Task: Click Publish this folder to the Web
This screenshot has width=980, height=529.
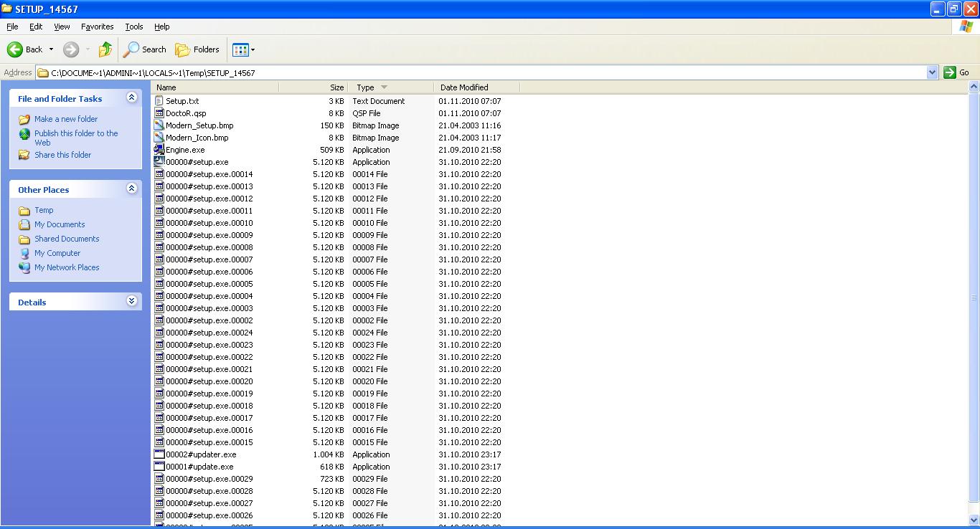Action: [x=76, y=138]
